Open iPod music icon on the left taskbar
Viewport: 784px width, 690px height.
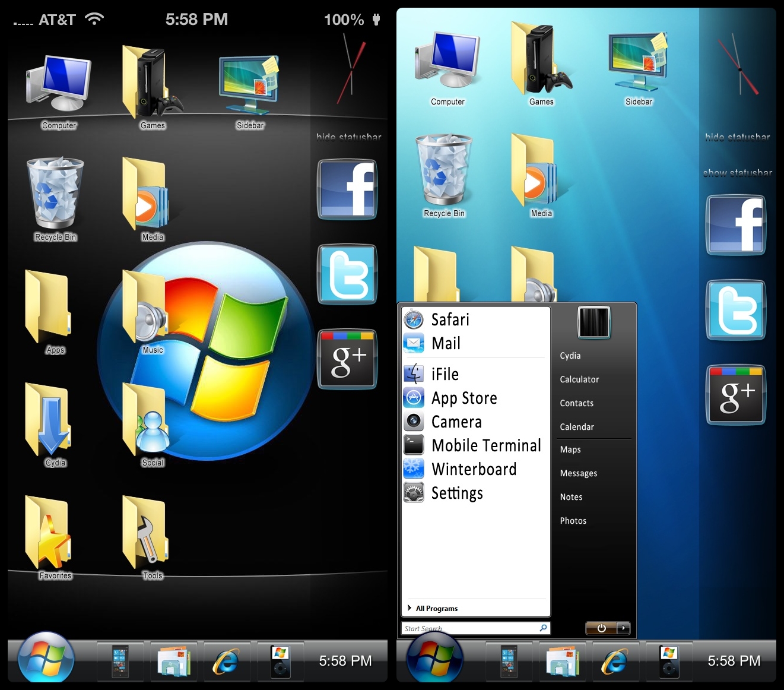click(280, 661)
